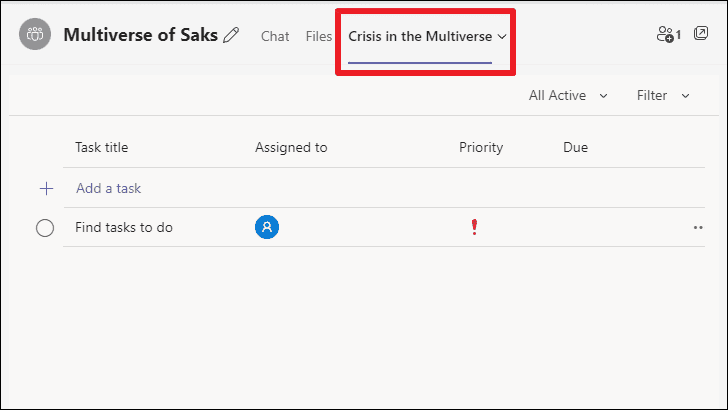Switch to the Chat tab
The image size is (728, 410).
(x=275, y=36)
